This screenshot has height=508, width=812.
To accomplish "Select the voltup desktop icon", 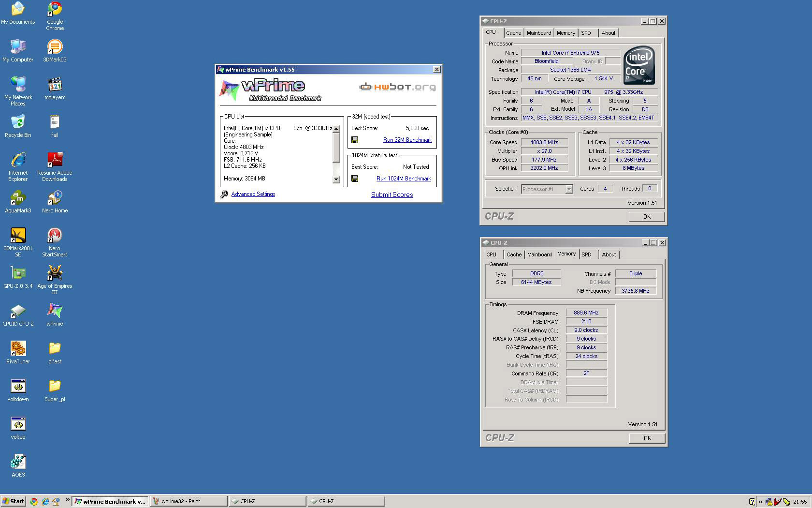I will 18,429.
